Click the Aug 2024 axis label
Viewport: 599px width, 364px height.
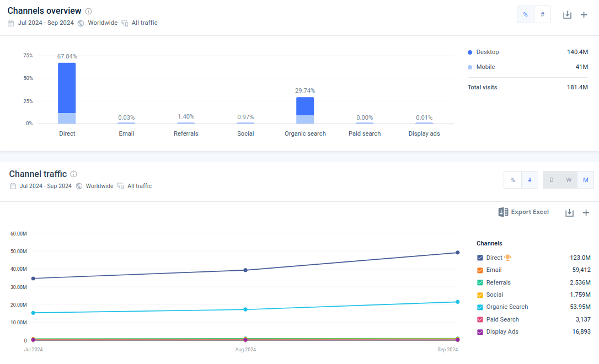click(x=245, y=350)
